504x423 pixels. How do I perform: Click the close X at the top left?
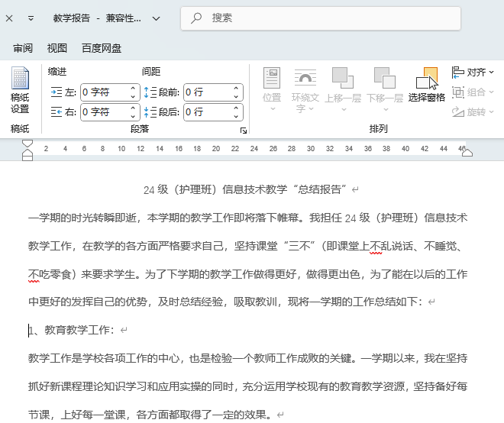(9, 18)
